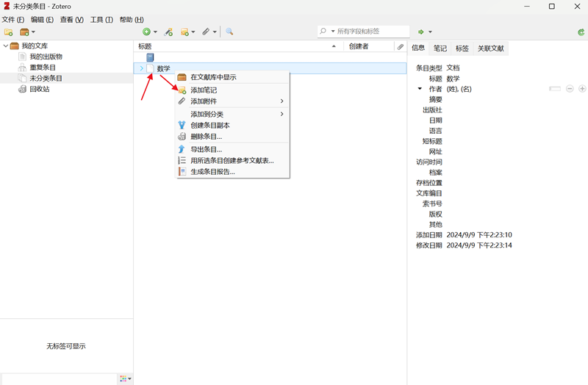Sort by the 标题 column header
588x385 pixels.
click(238, 46)
